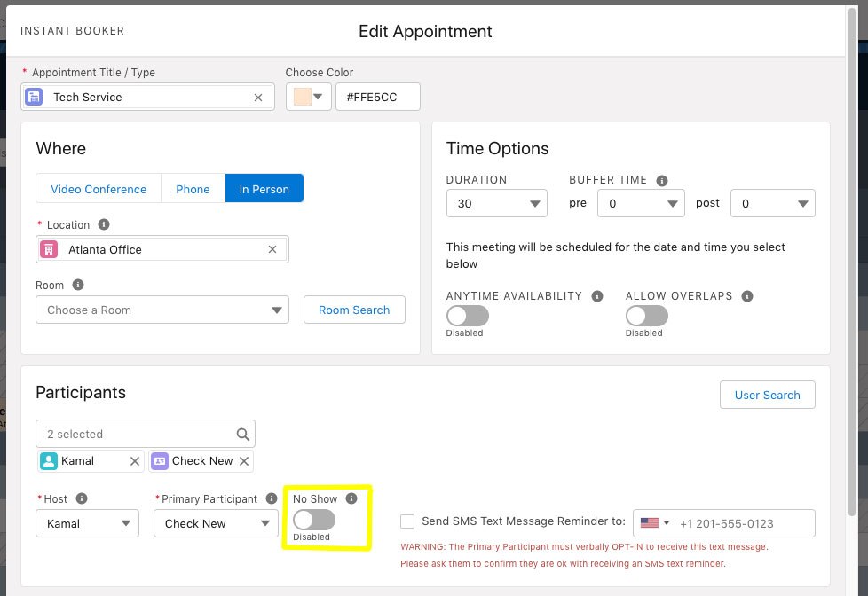Expand the Choose a Room dropdown
The height and width of the screenshot is (596, 868).
(162, 310)
